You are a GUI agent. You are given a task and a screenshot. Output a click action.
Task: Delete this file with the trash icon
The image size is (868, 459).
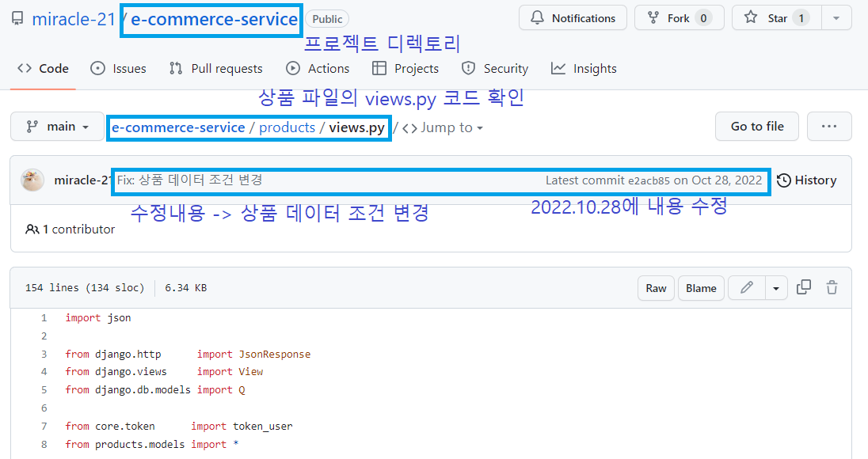point(832,287)
